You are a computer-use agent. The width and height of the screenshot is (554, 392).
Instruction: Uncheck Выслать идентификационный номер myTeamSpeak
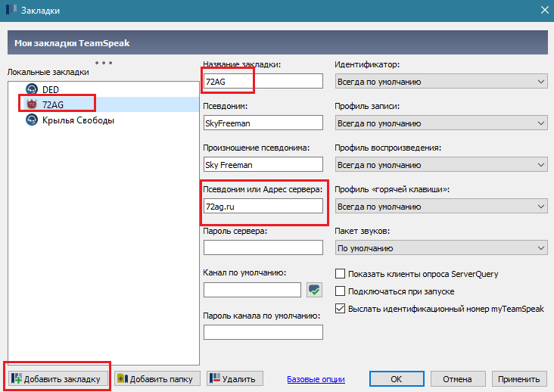[340, 308]
